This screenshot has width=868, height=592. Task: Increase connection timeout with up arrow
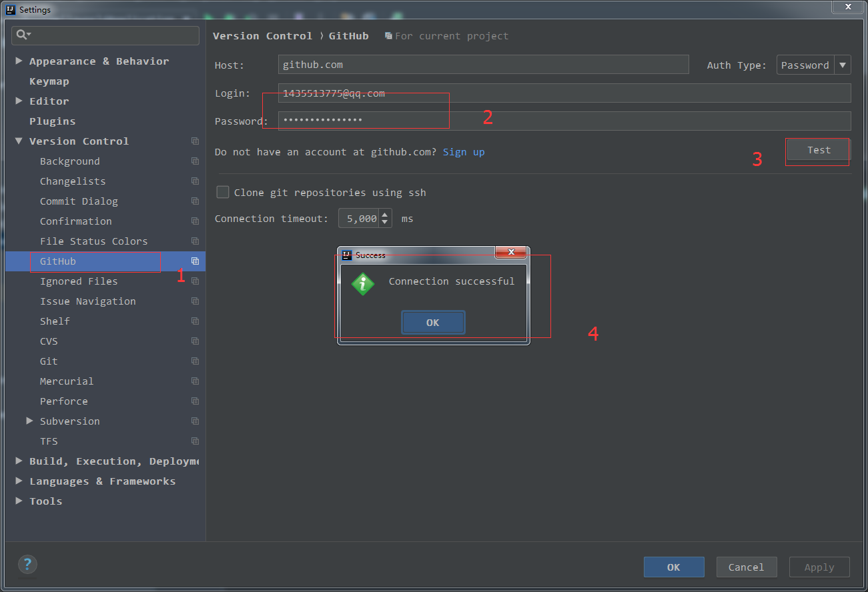[x=385, y=214]
